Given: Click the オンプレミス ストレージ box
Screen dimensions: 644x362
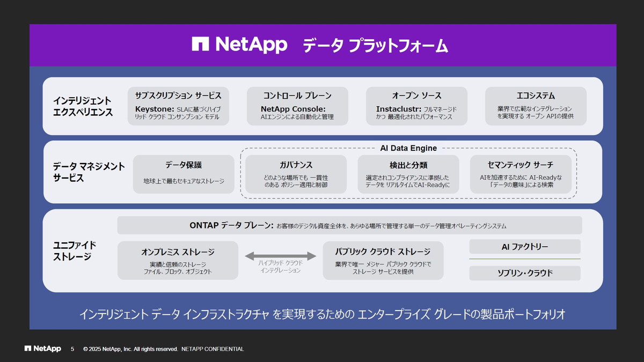Looking at the screenshot, I should 178,260.
